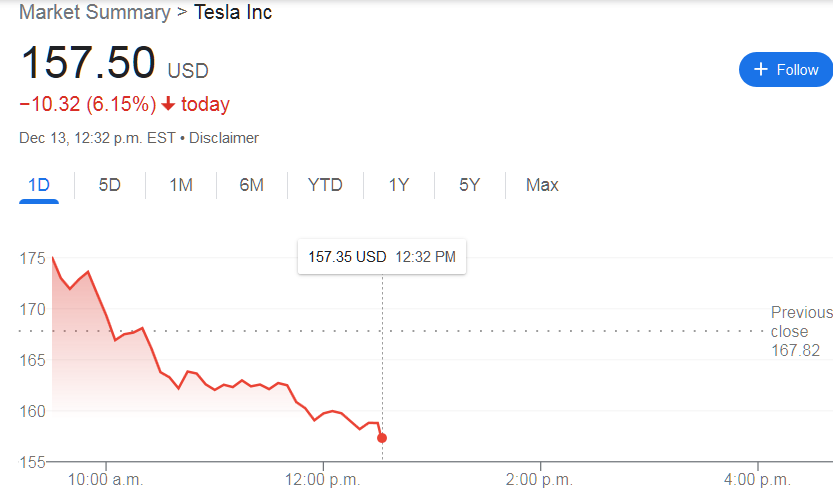Click the Market Summary breadcrumb
Screen dimensions: 833x498
click(94, 13)
